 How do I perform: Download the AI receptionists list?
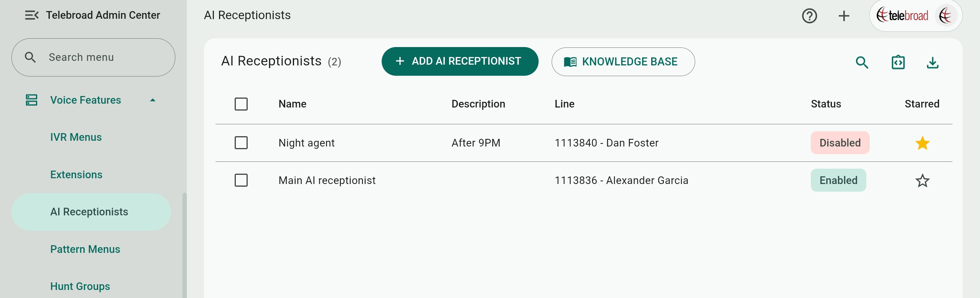pyautogui.click(x=933, y=62)
